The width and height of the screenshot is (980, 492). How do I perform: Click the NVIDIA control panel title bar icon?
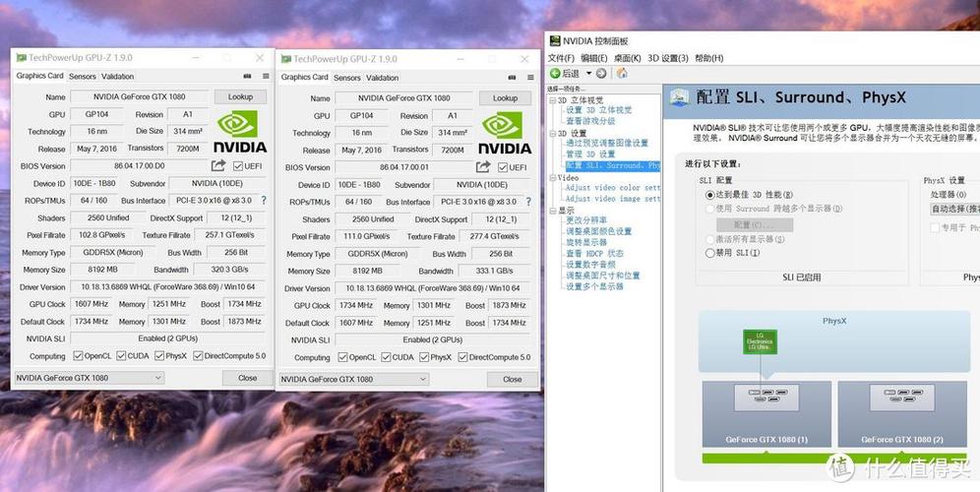[555, 41]
